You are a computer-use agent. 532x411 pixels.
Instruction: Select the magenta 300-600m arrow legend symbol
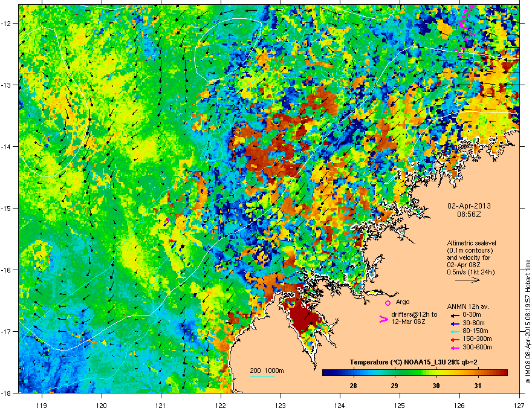pyautogui.click(x=455, y=348)
